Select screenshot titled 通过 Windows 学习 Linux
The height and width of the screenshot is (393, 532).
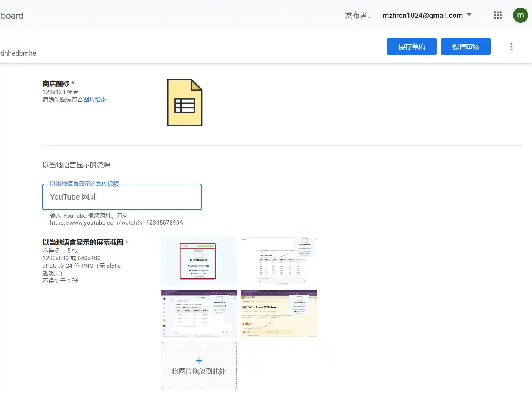(279, 314)
